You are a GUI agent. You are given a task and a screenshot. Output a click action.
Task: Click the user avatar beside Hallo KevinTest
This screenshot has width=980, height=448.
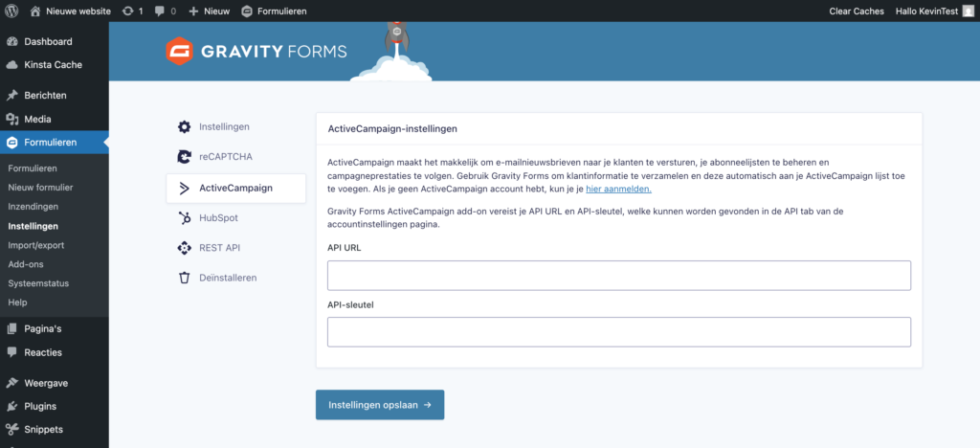[969, 11]
